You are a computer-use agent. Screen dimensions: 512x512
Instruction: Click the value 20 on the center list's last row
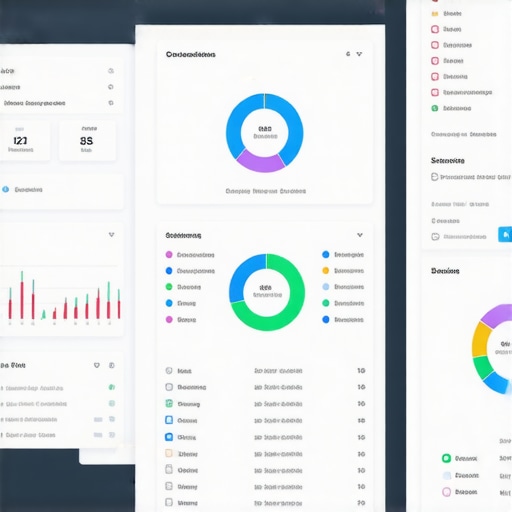(361, 503)
